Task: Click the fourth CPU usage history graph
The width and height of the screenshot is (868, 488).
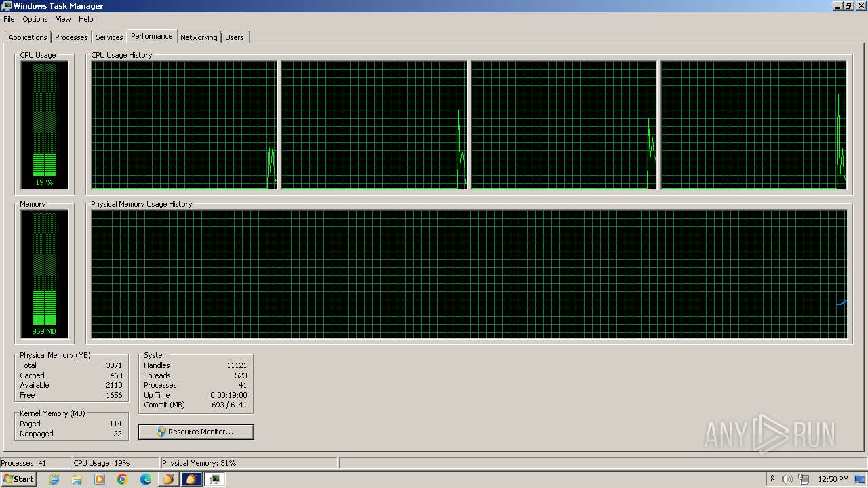Action: click(x=753, y=125)
